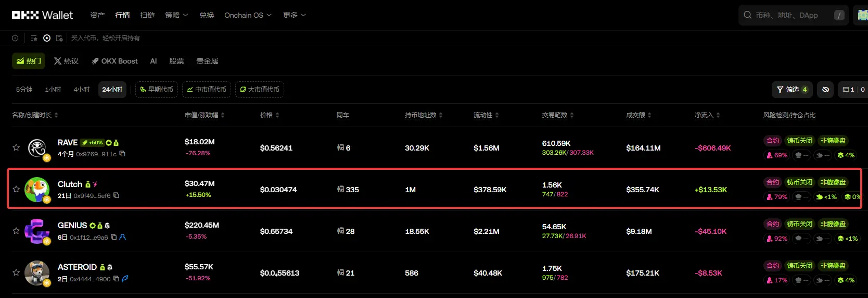Switch to the AI tab
The width and height of the screenshot is (868, 298).
point(154,61)
